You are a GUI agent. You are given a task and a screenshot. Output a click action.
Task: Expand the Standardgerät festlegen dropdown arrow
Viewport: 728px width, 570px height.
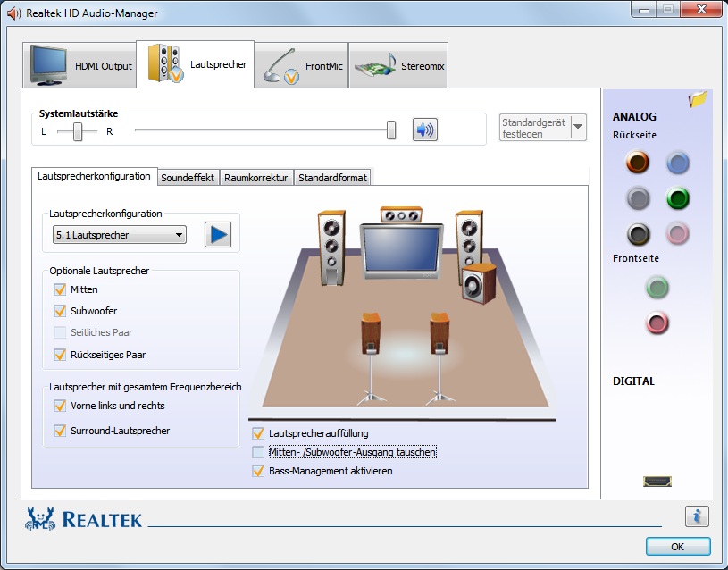pos(578,127)
